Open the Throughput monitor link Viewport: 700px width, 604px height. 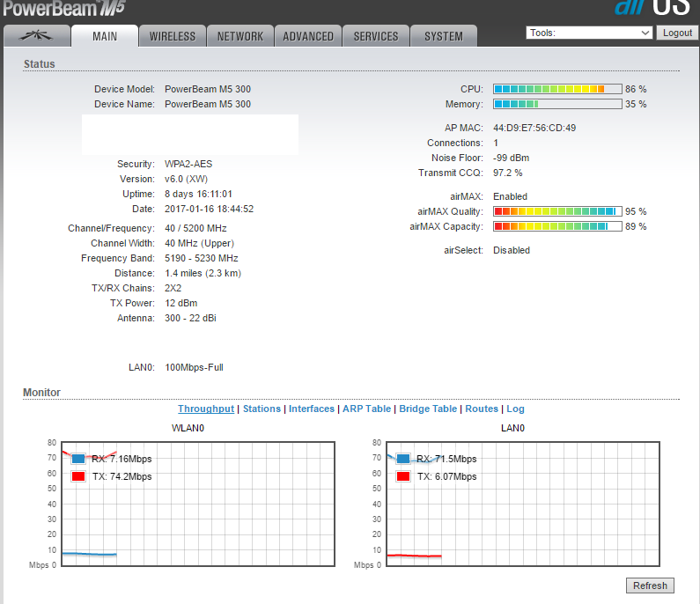(206, 409)
